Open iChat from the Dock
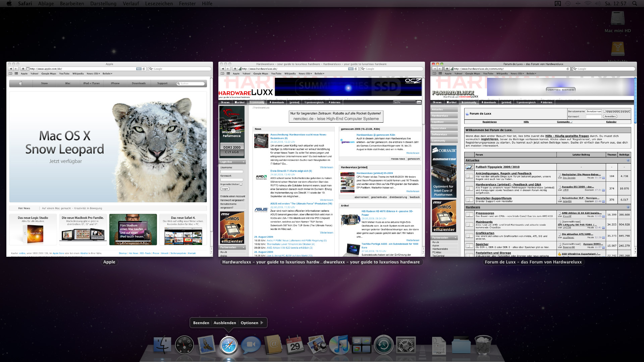Screen dimensions: 644x362 pyautogui.click(x=251, y=345)
